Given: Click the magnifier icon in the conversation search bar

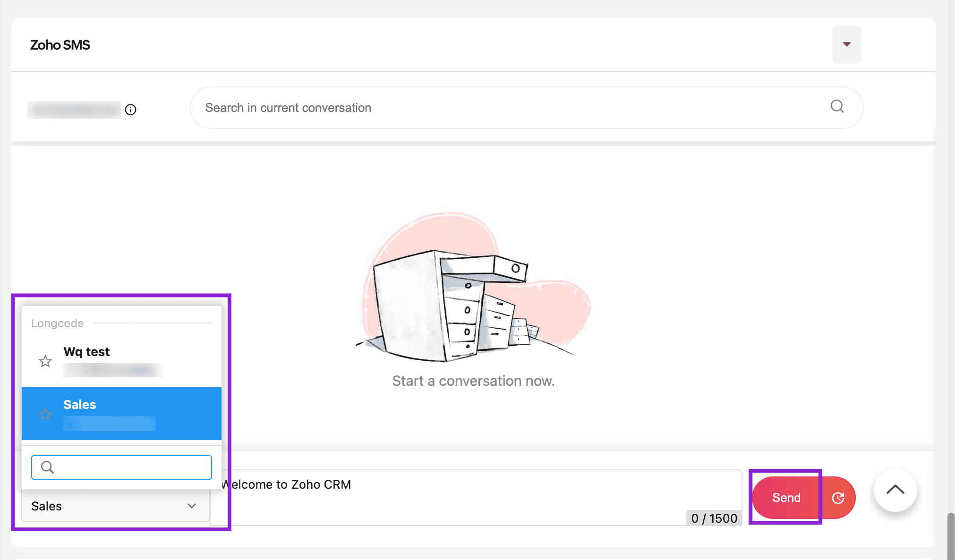Looking at the screenshot, I should click(837, 107).
